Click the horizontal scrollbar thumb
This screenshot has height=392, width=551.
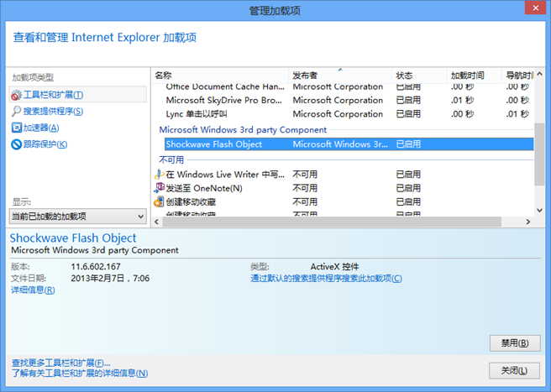coord(332,222)
